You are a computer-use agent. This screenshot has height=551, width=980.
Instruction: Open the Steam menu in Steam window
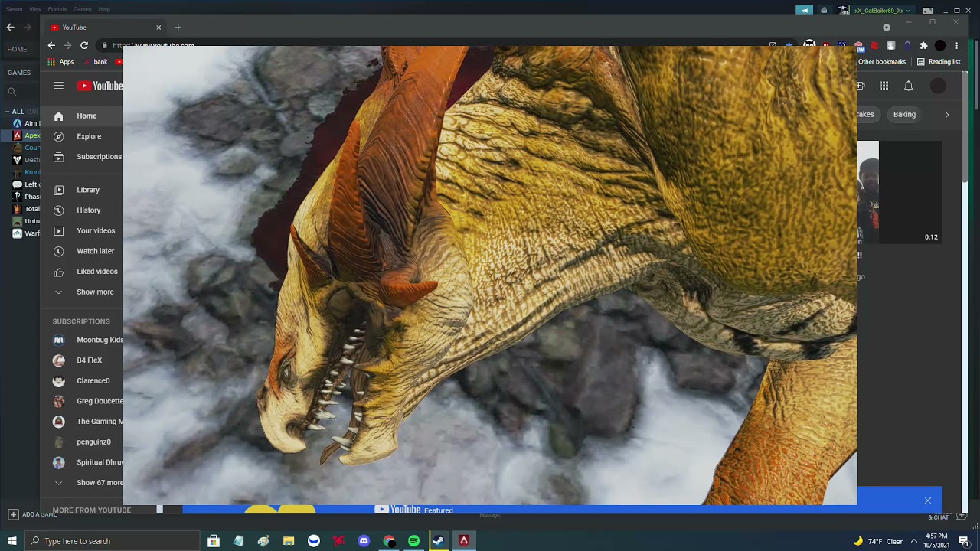click(x=14, y=9)
